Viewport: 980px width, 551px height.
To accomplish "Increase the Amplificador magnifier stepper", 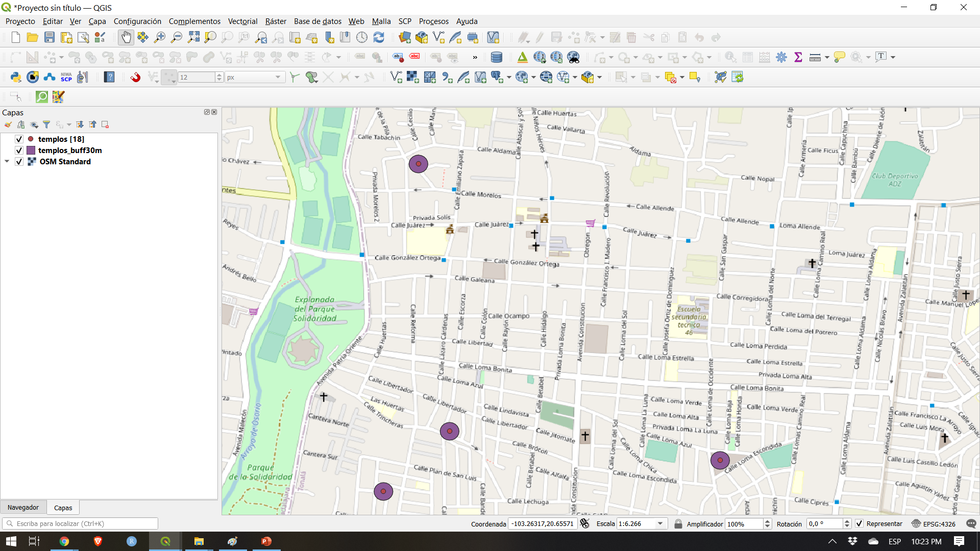I will pos(767,521).
